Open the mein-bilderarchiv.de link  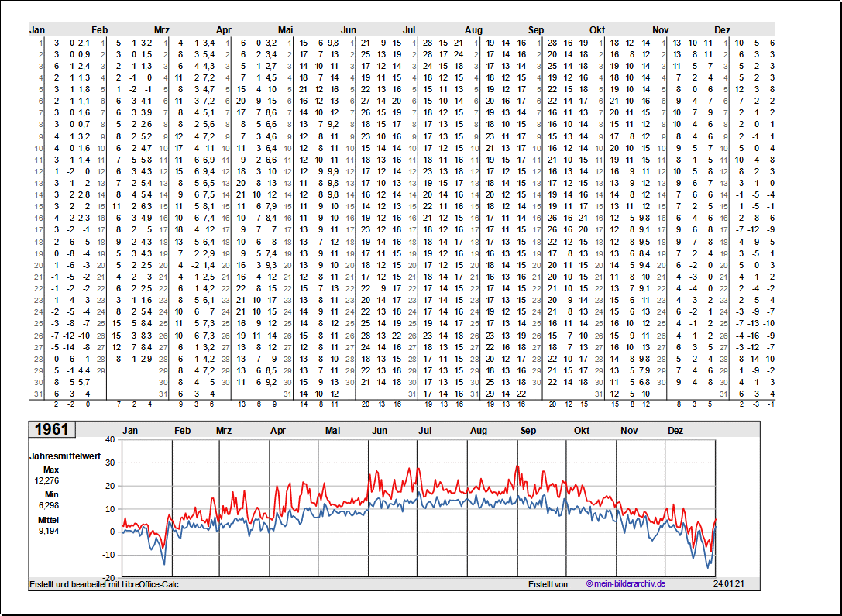pyautogui.click(x=626, y=584)
